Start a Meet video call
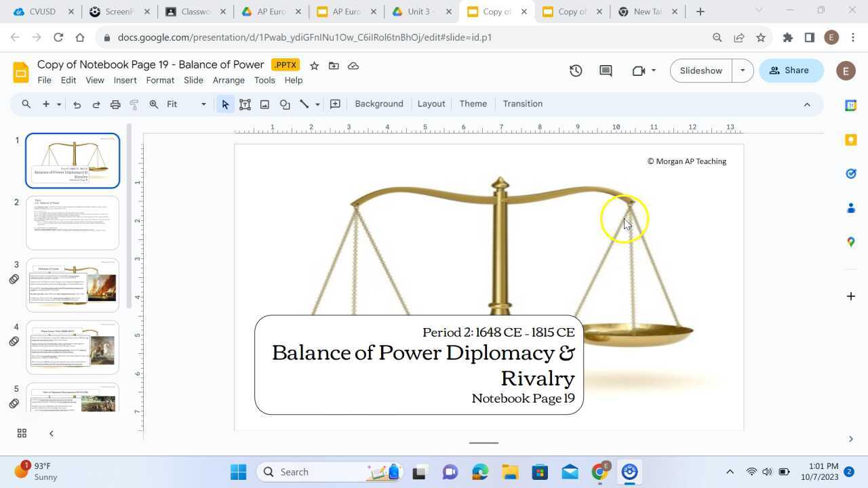This screenshot has width=868, height=488. (638, 70)
